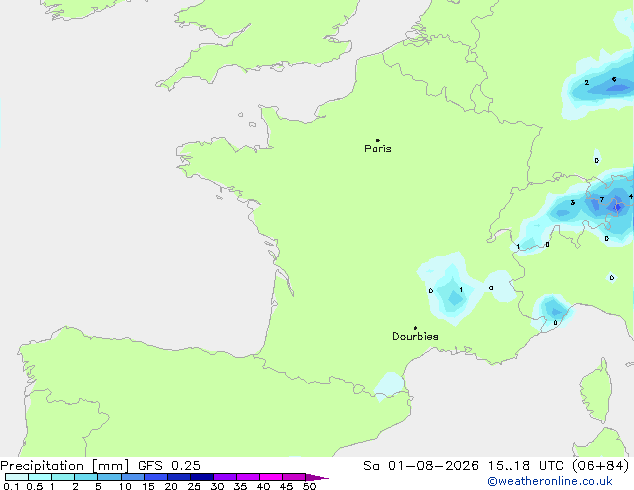The width and height of the screenshot is (634, 490).
Task: Click the legend value '45'
Action: pos(286,486)
